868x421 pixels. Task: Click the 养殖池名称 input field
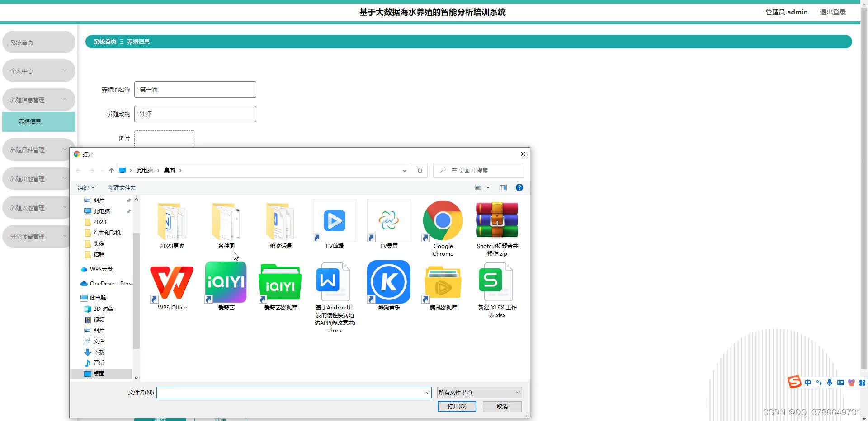click(x=195, y=89)
